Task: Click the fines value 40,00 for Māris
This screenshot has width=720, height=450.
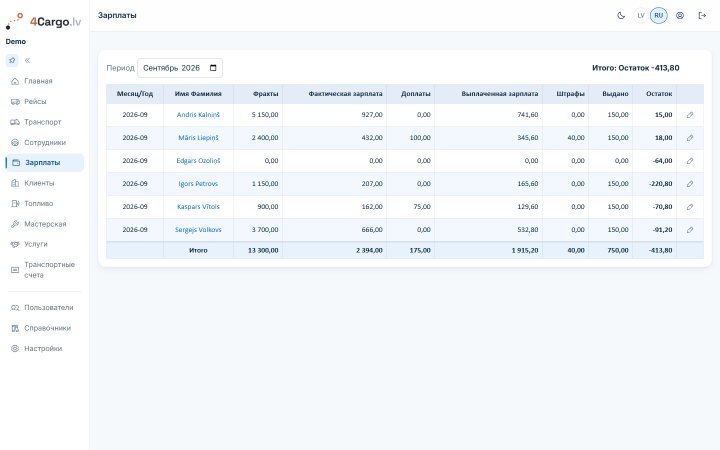Action: point(576,138)
